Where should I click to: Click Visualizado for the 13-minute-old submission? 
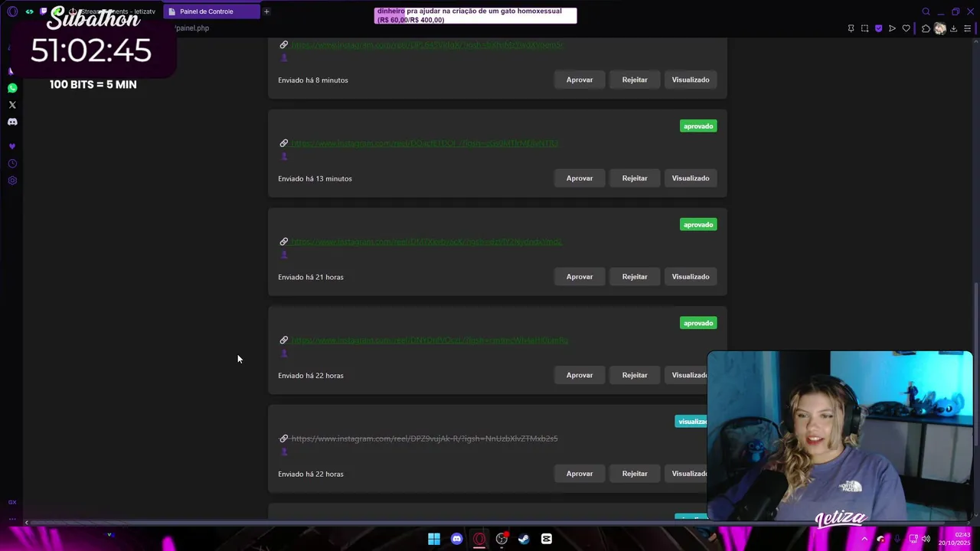[x=691, y=178]
